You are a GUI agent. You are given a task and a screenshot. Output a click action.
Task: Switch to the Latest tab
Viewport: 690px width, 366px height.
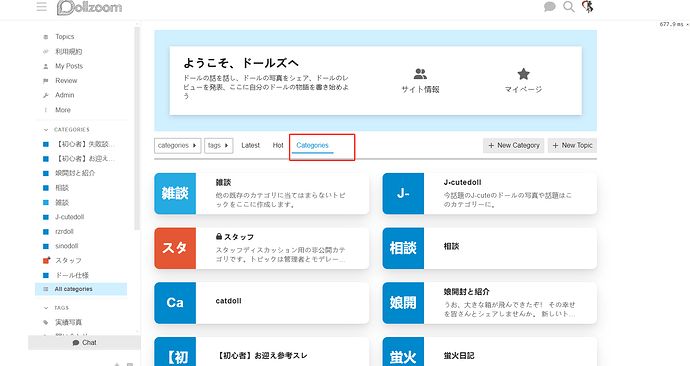pos(250,145)
